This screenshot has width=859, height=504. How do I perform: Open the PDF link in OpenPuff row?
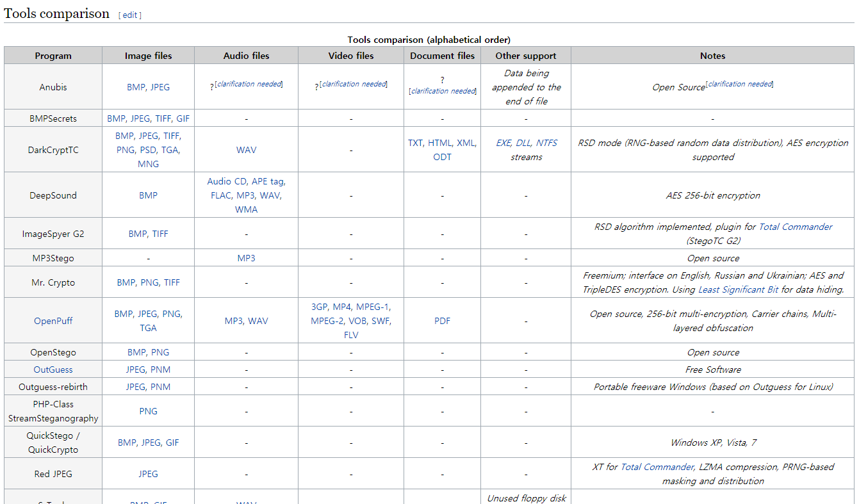[442, 321]
